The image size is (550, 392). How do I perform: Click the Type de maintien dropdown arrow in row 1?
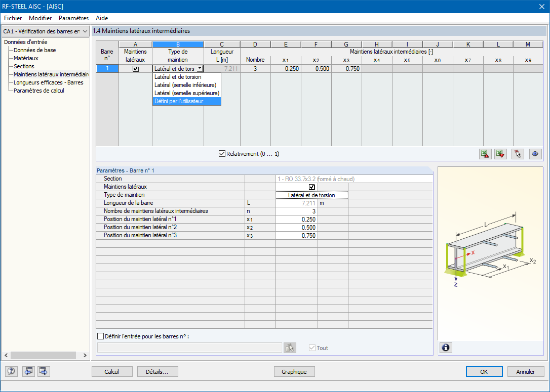pos(200,69)
